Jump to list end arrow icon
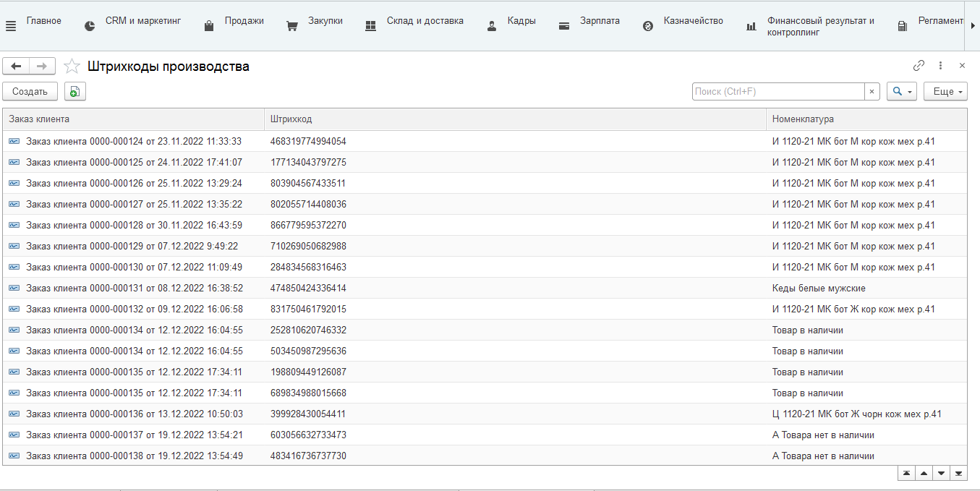Screen dimensions: 980x491 click(x=958, y=474)
